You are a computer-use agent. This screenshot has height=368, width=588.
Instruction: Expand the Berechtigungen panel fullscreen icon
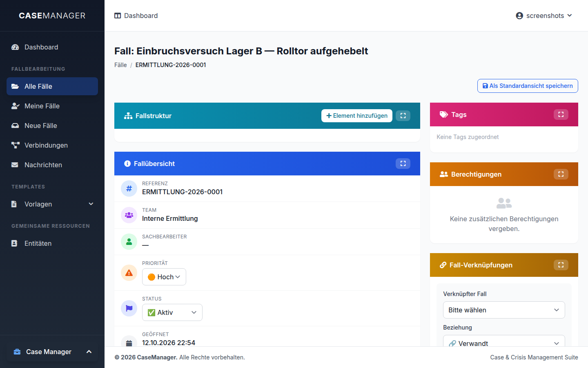pos(561,174)
